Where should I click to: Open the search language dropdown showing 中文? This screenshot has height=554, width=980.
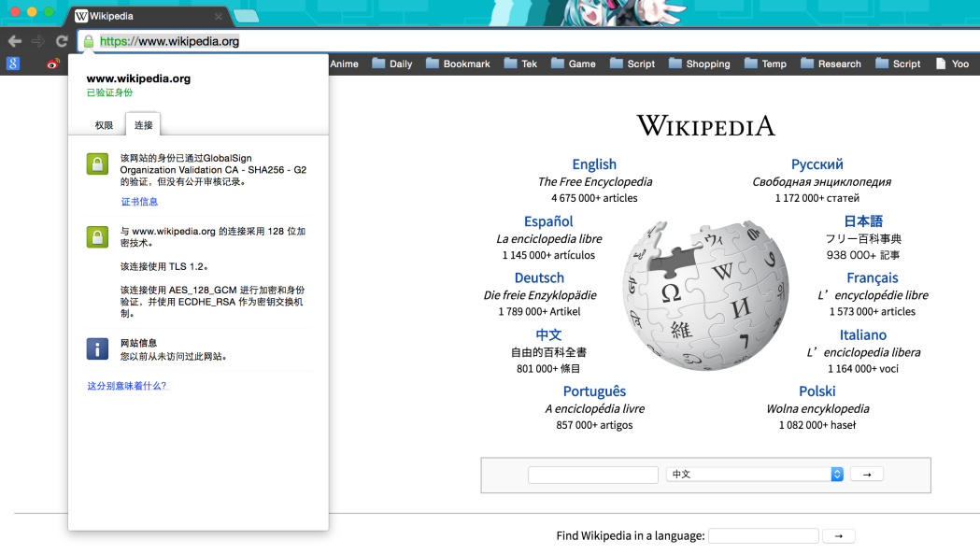click(x=755, y=475)
